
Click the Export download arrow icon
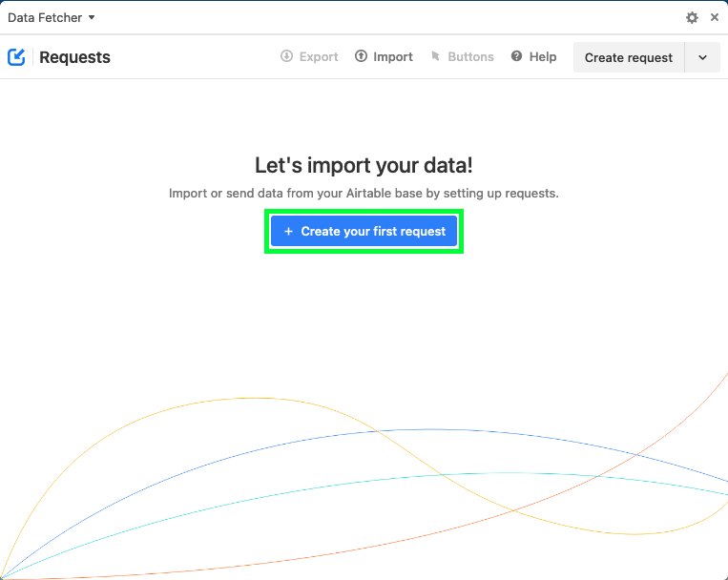point(286,56)
